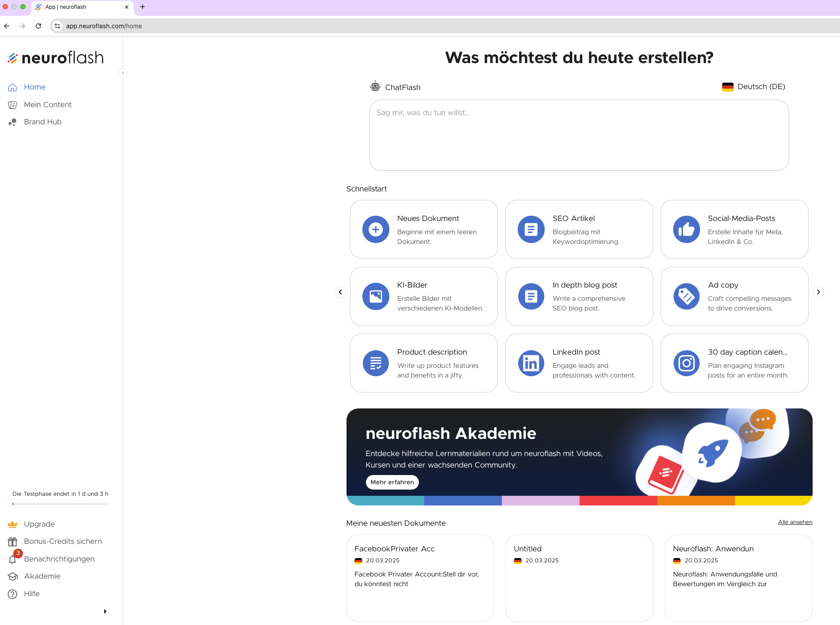Image resolution: width=840 pixels, height=625 pixels.
Task: Click the ChatFlash label text
Action: (x=403, y=87)
